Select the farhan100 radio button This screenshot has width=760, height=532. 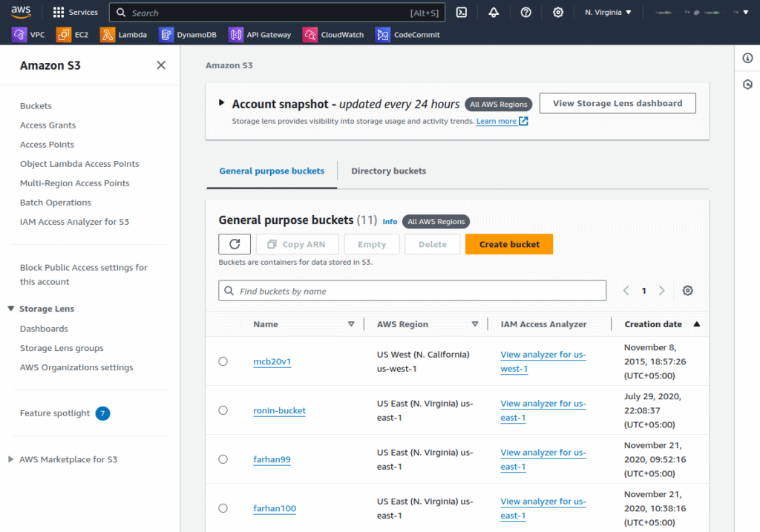click(x=223, y=508)
